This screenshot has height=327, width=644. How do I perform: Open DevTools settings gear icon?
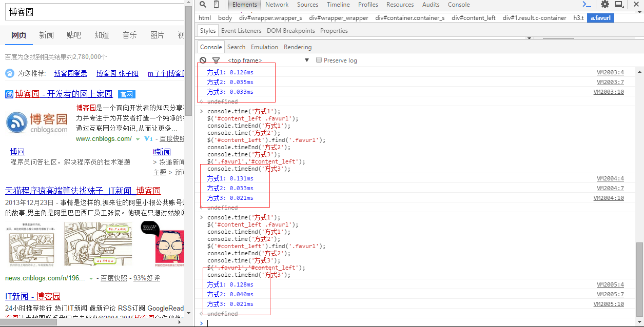tap(605, 5)
